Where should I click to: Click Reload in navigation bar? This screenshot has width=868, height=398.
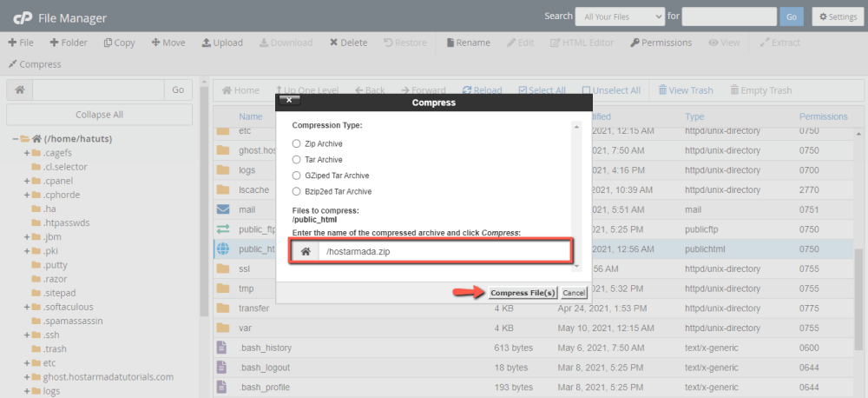pos(482,90)
